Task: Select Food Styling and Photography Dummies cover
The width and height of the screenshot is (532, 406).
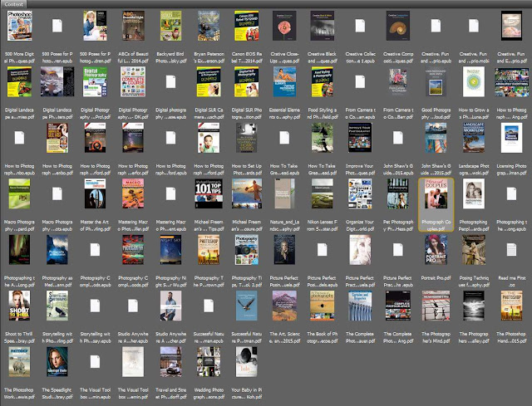Action: tap(323, 81)
